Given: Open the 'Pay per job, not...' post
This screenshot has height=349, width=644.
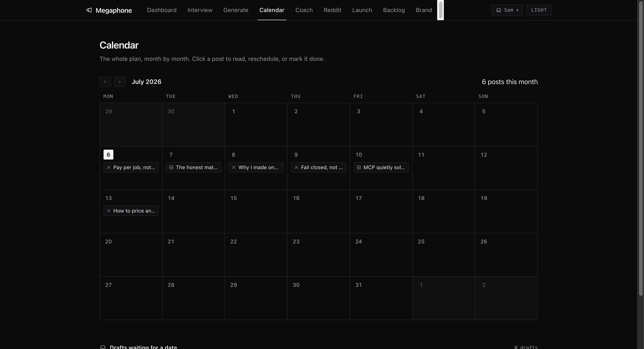Looking at the screenshot, I should coord(131,167).
